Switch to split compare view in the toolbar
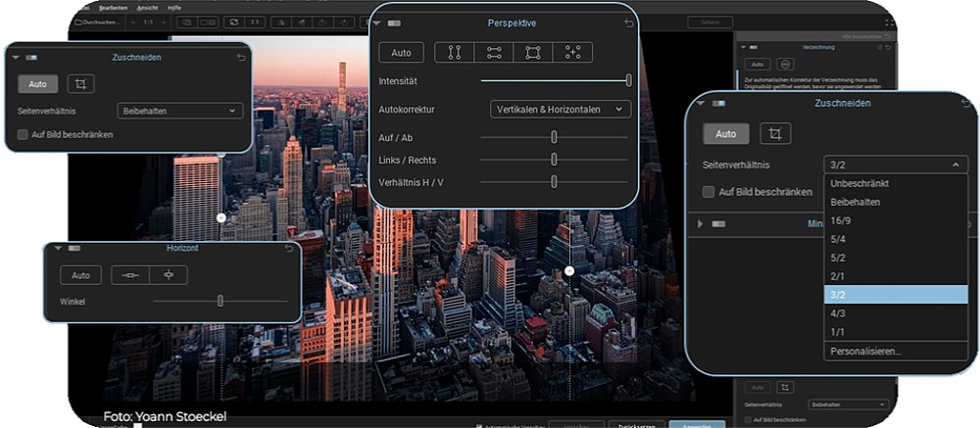Viewport: 980px width, 428px height. (x=208, y=22)
